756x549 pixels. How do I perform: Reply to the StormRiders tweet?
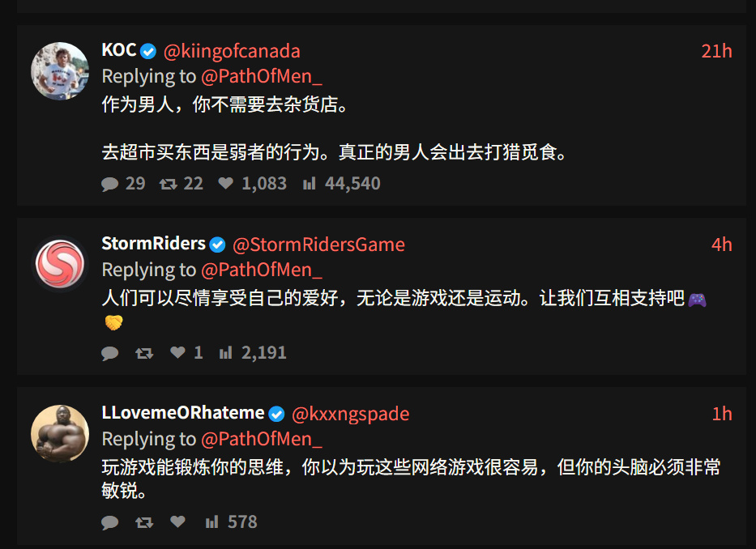point(110,353)
